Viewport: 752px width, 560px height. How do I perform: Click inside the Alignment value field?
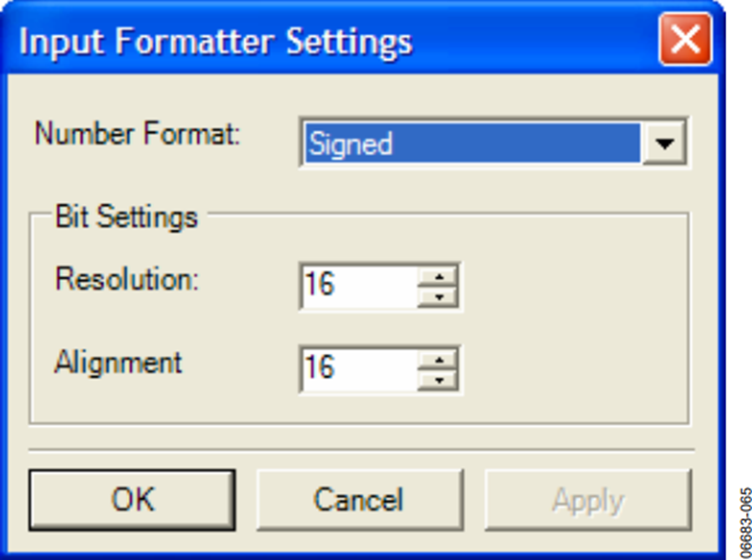click(359, 369)
